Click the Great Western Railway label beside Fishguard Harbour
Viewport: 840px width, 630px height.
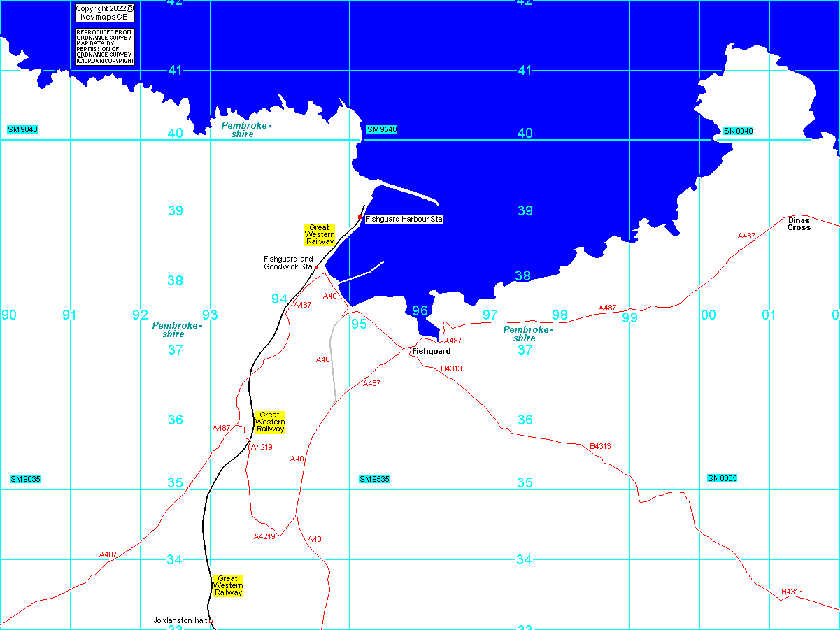click(320, 234)
